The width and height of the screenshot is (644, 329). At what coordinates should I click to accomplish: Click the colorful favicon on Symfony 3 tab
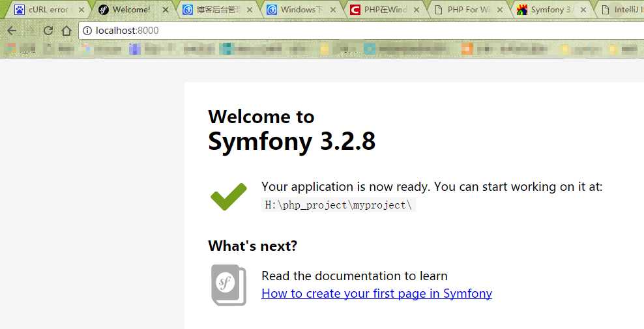tap(521, 10)
